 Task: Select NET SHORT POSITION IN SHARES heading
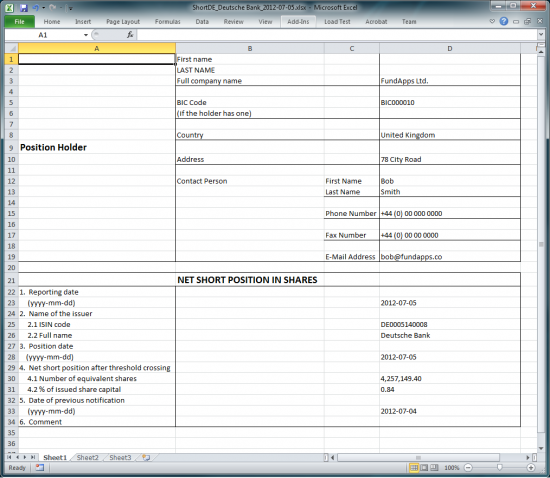(x=247, y=280)
